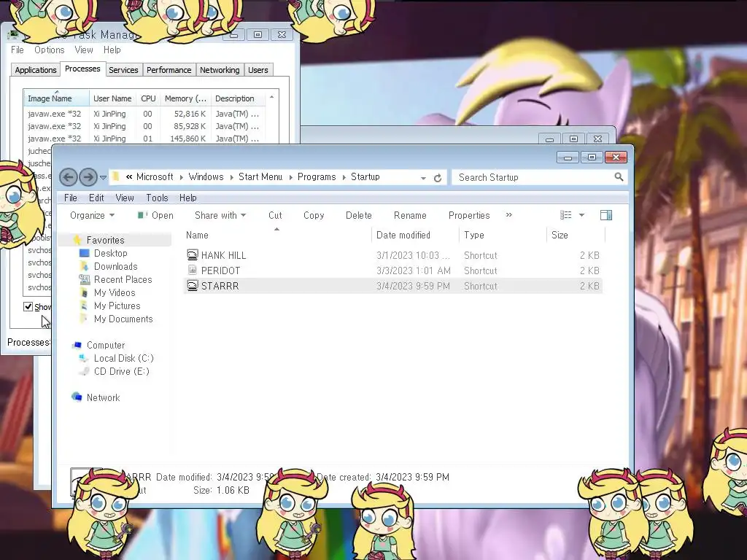Expand the Organize dropdown

tap(92, 215)
